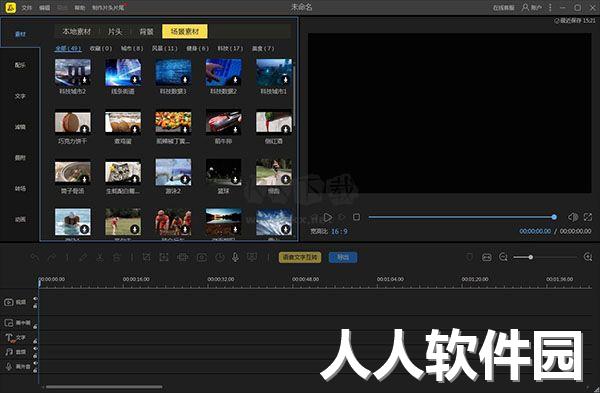Filter by 城市(8) category
Screen dimensions: 600x393
(132, 48)
